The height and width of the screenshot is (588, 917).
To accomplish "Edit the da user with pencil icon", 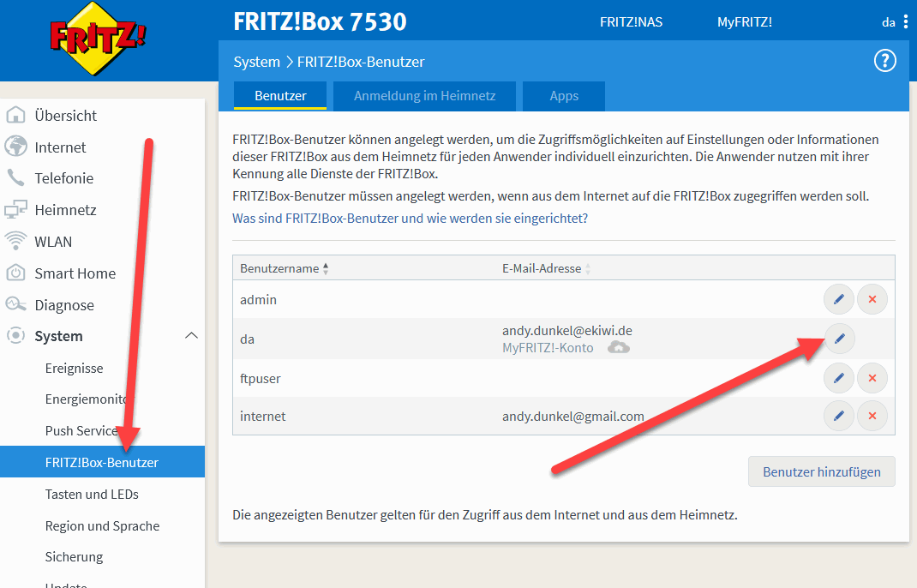I will 839,339.
